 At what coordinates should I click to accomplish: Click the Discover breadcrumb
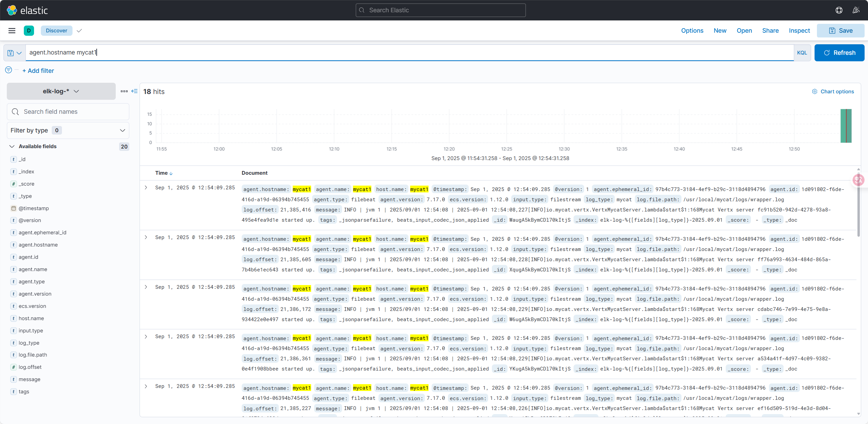coord(57,31)
